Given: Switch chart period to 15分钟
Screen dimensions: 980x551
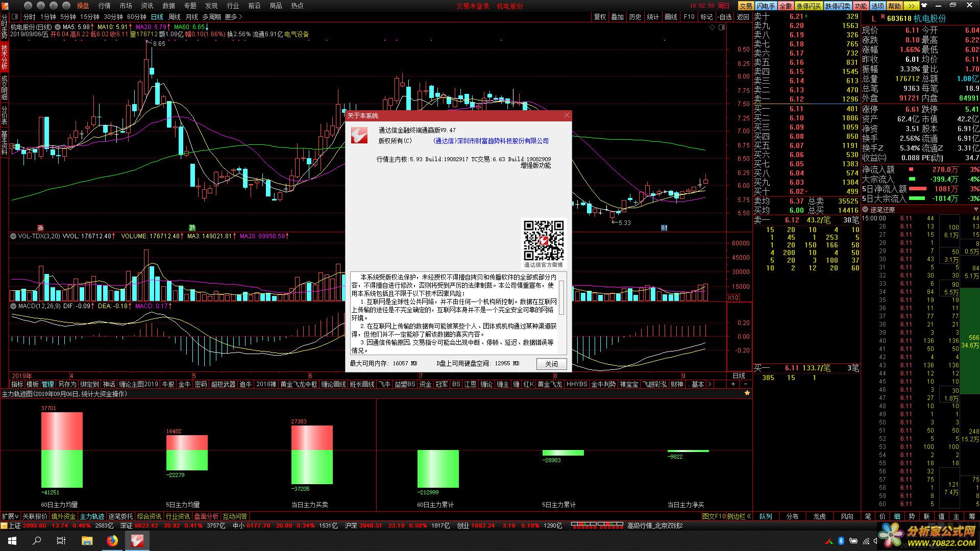Looking at the screenshot, I should [x=90, y=17].
